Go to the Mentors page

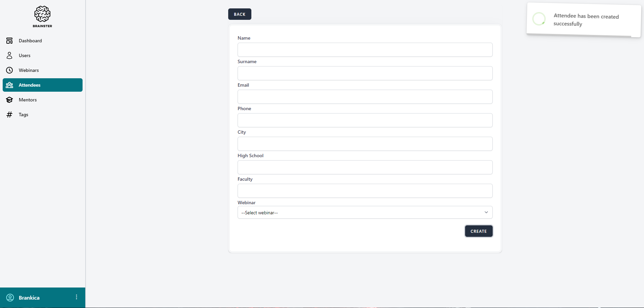pos(28,100)
